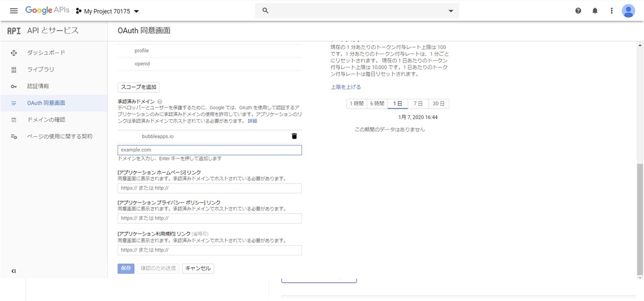This screenshot has height=301, width=644.
Task: Open the hamburger navigation menu
Action: pos(14,11)
